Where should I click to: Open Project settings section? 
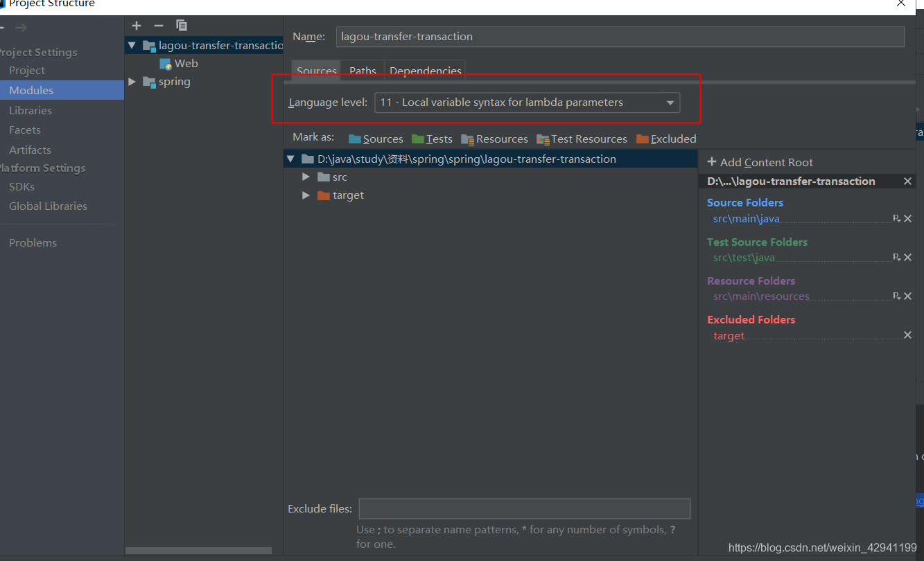click(x=27, y=71)
